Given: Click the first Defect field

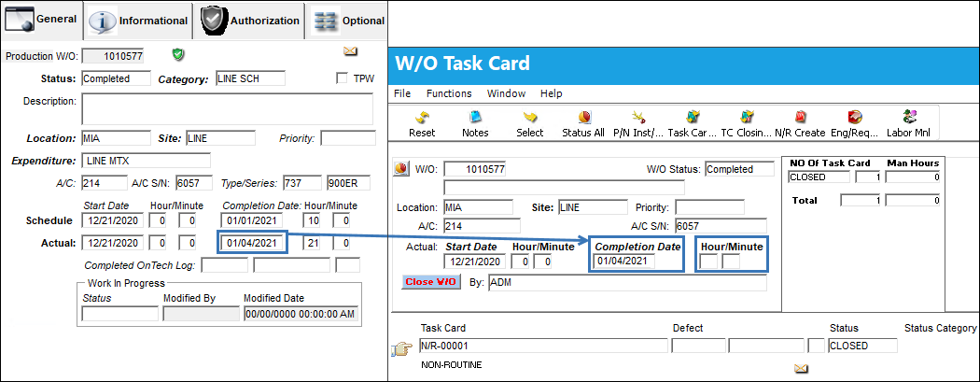Looking at the screenshot, I should (699, 346).
